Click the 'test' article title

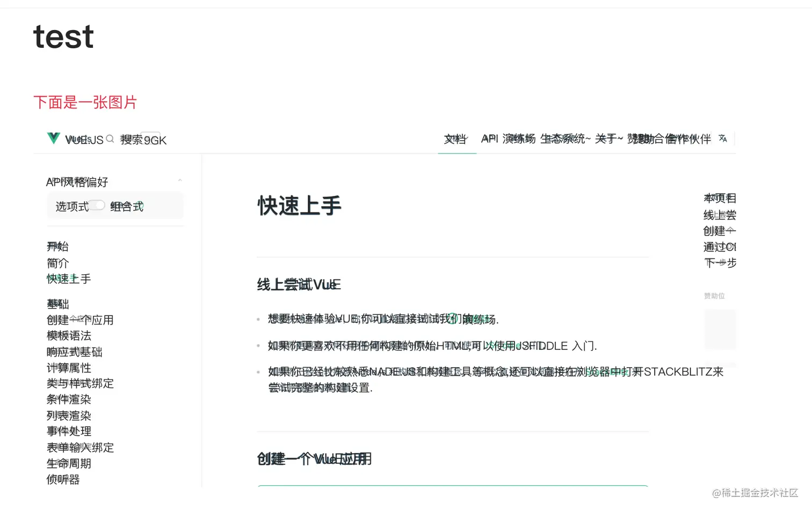(x=63, y=37)
